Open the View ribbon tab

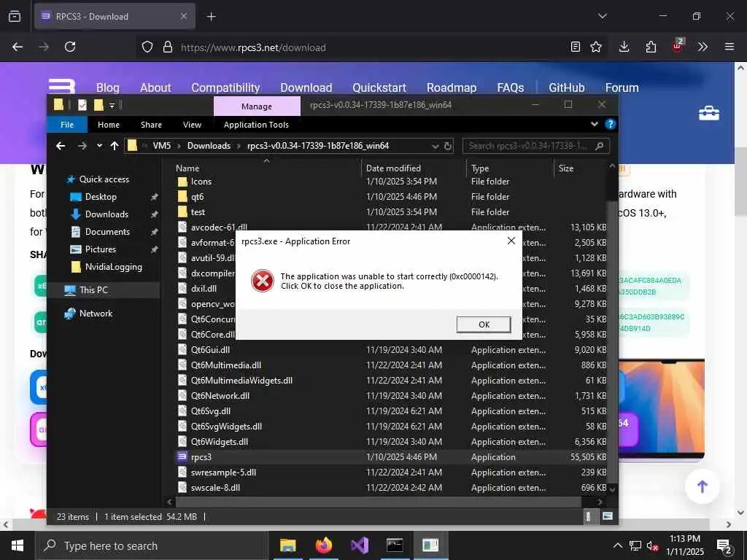pyautogui.click(x=192, y=125)
